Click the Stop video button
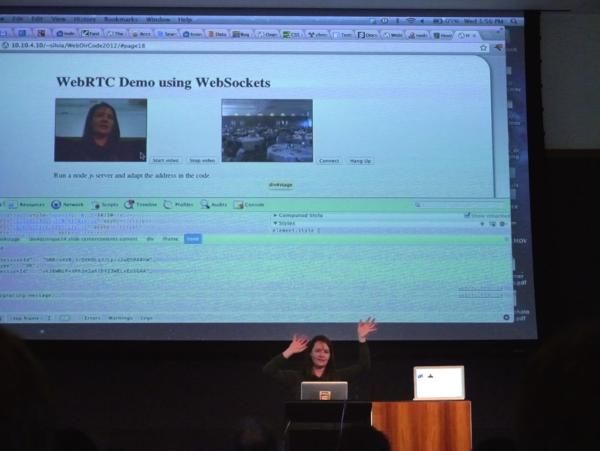The height and width of the screenshot is (451, 600). pyautogui.click(x=202, y=161)
